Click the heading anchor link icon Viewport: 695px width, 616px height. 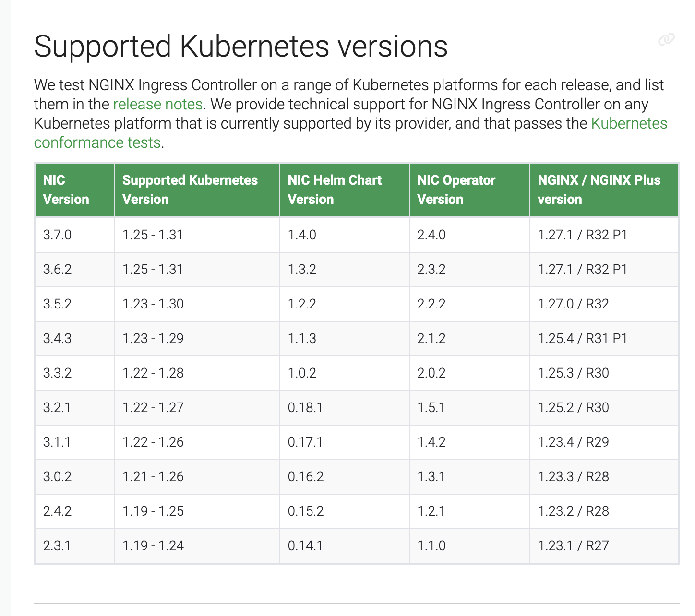(667, 40)
